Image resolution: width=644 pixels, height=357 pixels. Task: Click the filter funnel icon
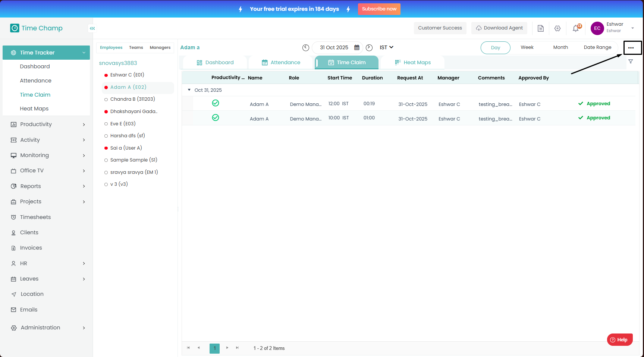(x=631, y=62)
